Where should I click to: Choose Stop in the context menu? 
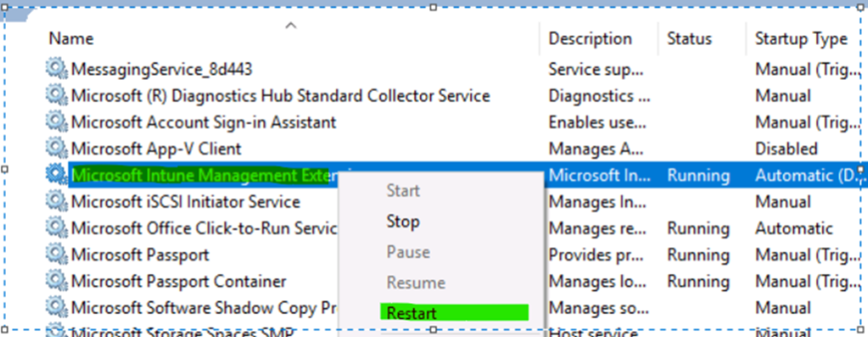(x=403, y=222)
